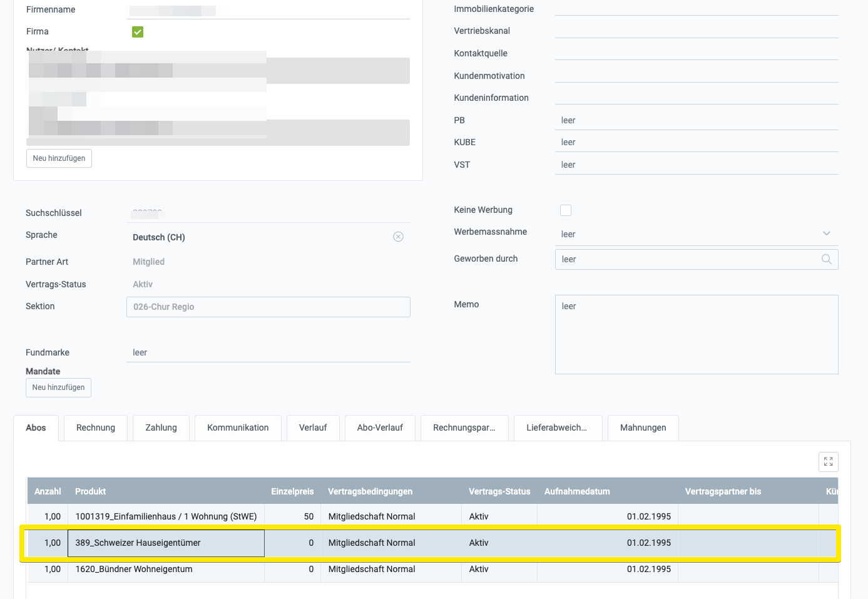Select the 389_Schweizer Hauseigentümer product cell
Image resolution: width=868 pixels, height=599 pixels.
pyautogui.click(x=166, y=543)
